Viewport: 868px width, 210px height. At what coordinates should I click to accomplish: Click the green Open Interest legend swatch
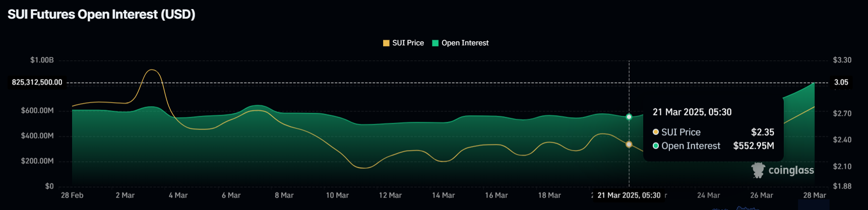point(436,43)
